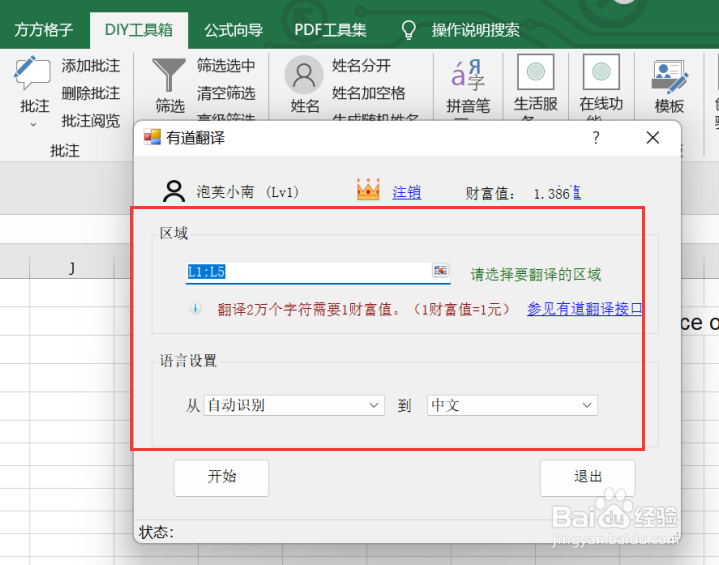The image size is (719, 565).
Task: Click the help question mark in the dialog
Action: click(x=596, y=137)
